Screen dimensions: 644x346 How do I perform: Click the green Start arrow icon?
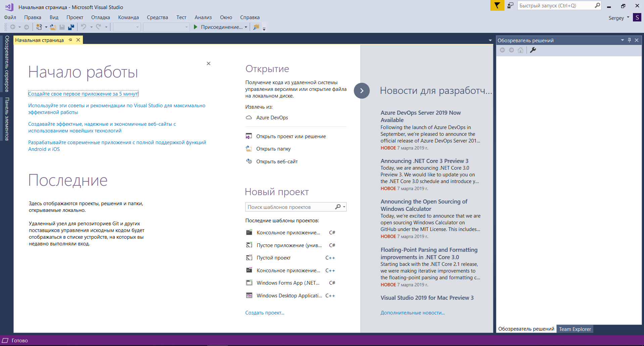[196, 27]
